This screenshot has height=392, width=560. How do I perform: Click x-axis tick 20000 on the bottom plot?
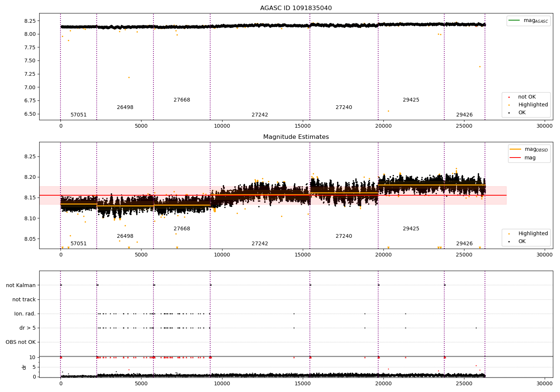tap(383, 384)
